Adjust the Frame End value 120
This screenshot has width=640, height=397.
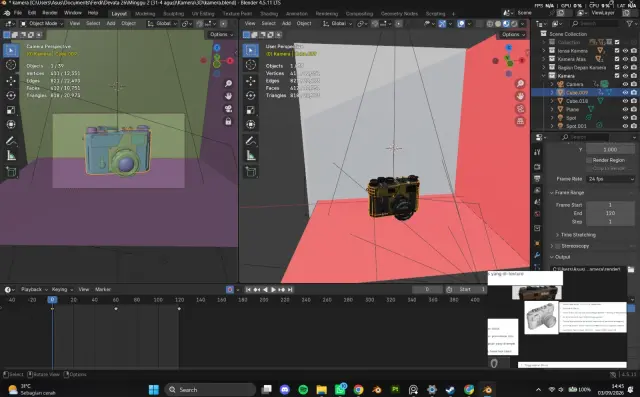click(x=611, y=213)
